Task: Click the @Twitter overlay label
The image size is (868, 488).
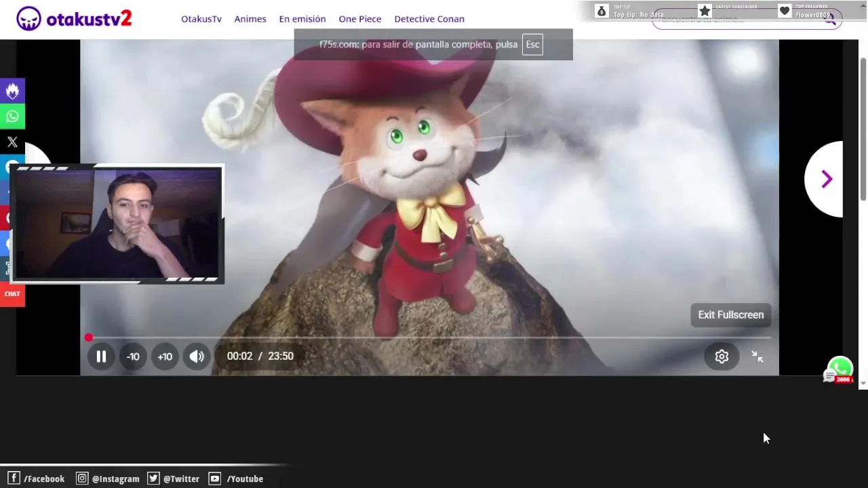Action: [x=174, y=479]
